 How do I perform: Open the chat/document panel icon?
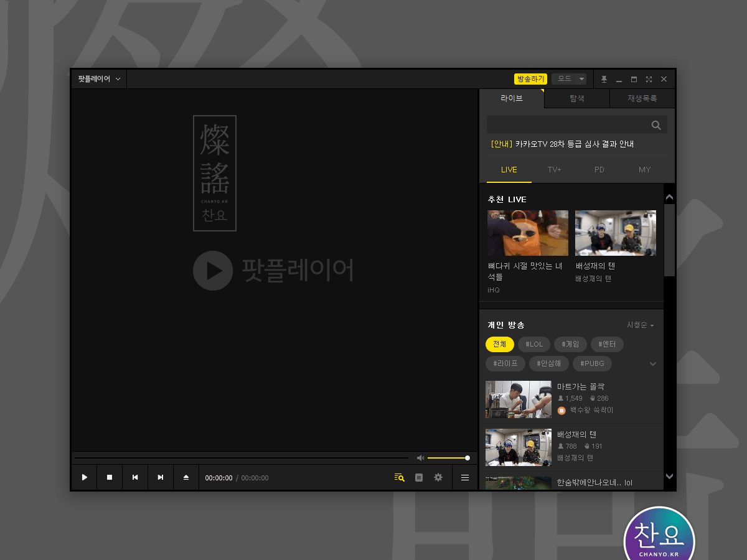419,477
